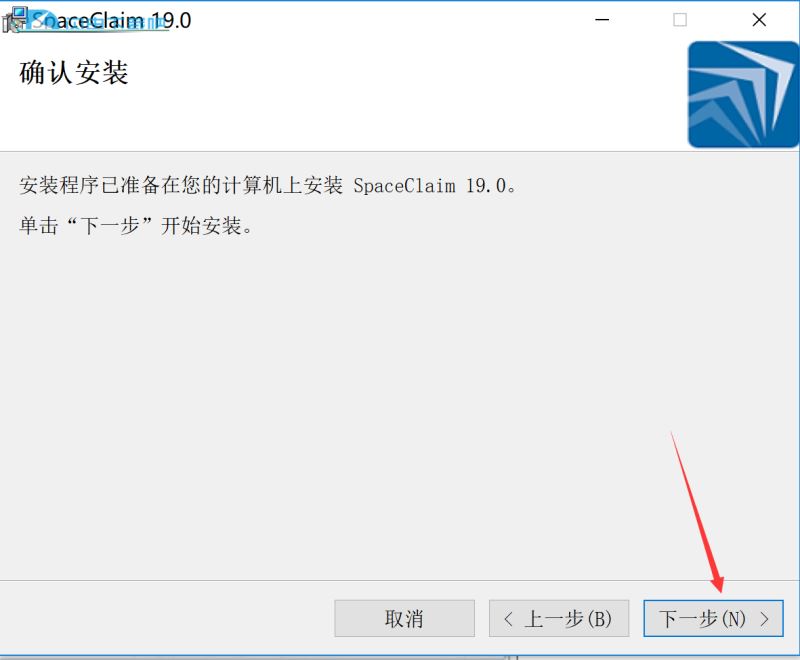Click the 确认安装 heading
The image size is (800, 660).
tap(73, 72)
